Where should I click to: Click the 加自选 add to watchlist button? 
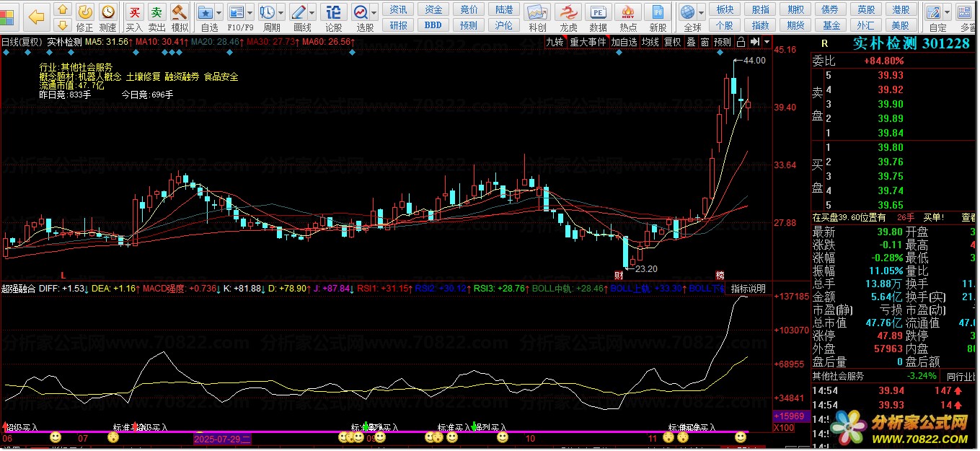point(624,42)
